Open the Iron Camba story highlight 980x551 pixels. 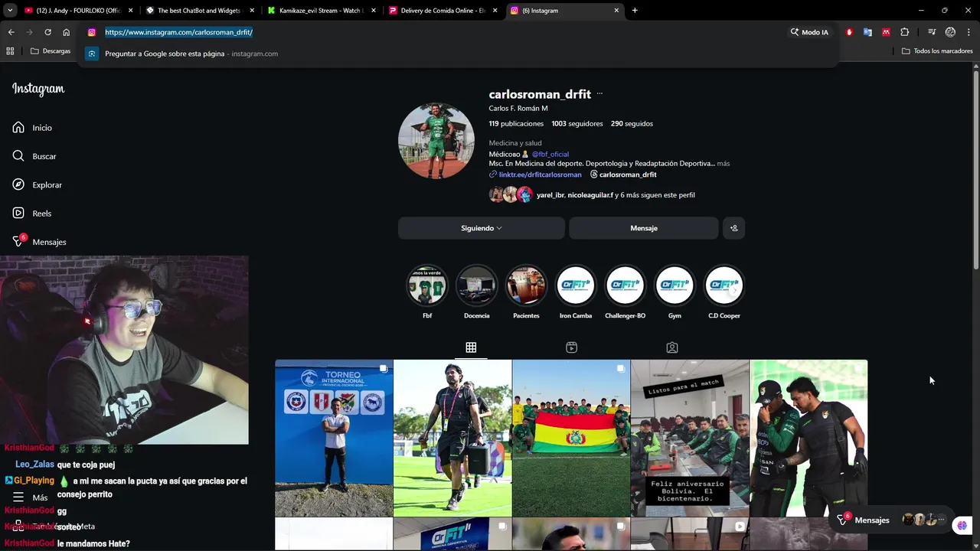tap(576, 292)
